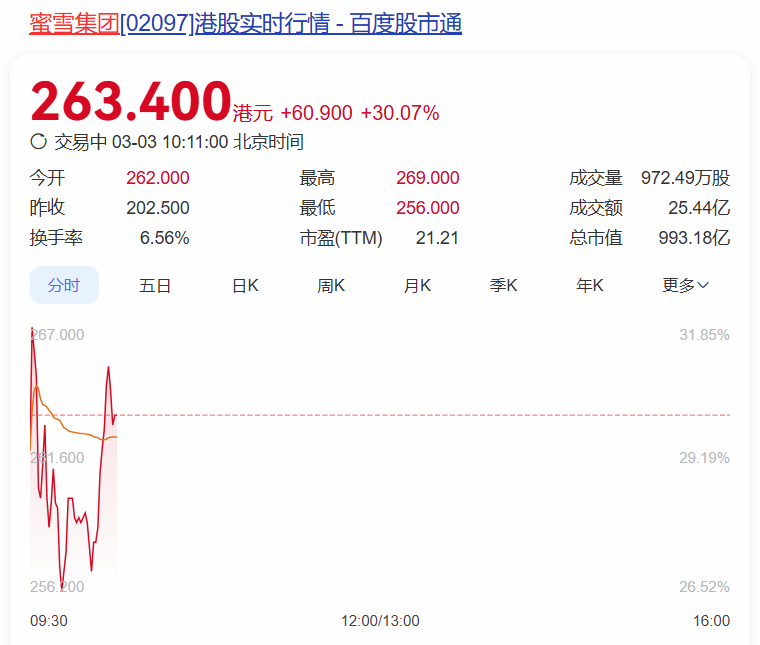Show the 日K candlestick chart
The height and width of the screenshot is (645, 760).
tap(245, 285)
